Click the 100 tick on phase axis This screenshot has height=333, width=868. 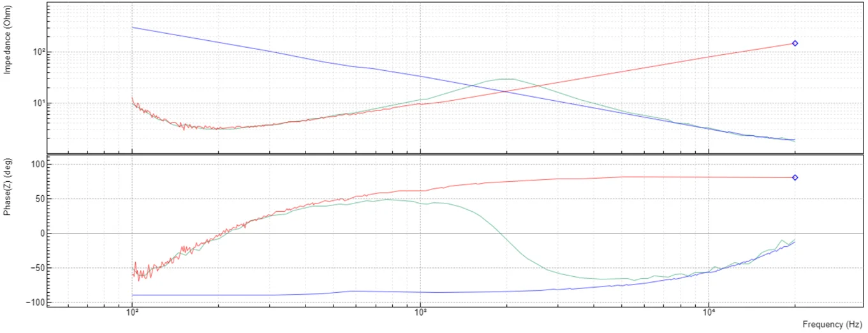point(37,165)
